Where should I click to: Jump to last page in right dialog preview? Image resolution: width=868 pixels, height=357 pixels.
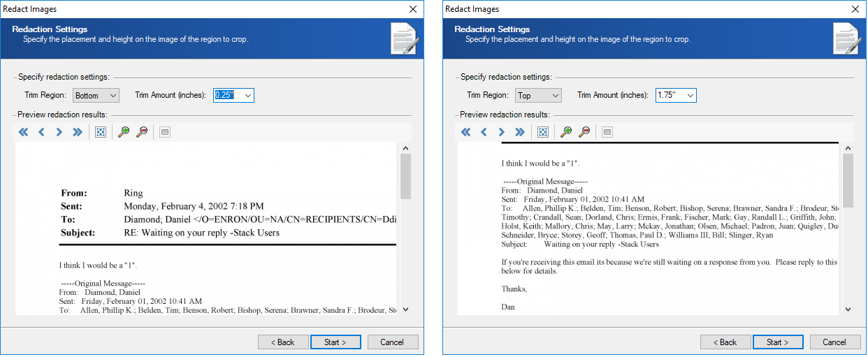coord(520,132)
